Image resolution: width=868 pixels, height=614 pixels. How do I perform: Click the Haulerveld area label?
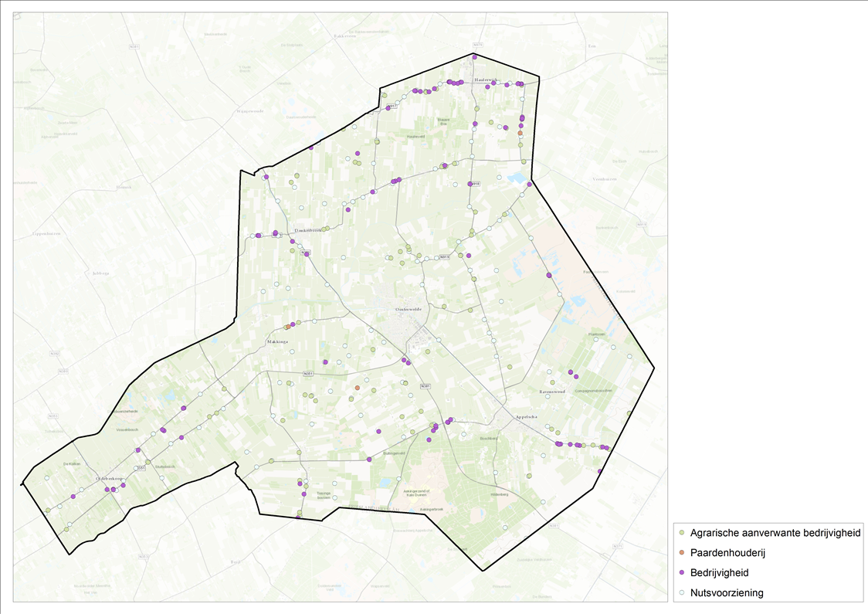tap(415, 136)
